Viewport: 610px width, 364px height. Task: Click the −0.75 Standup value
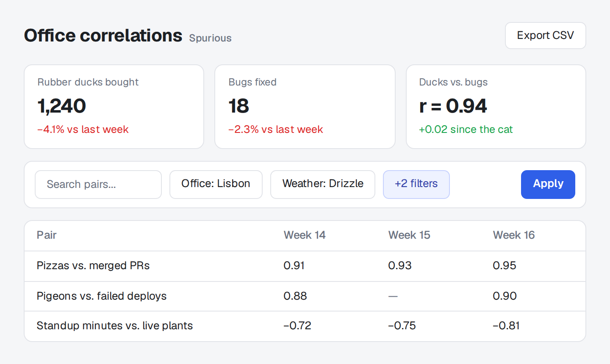tap(402, 325)
